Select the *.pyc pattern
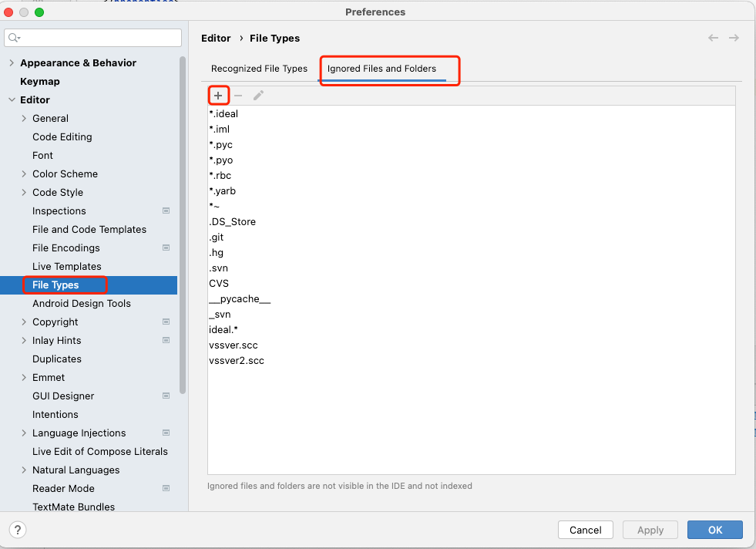756x549 pixels. [221, 145]
